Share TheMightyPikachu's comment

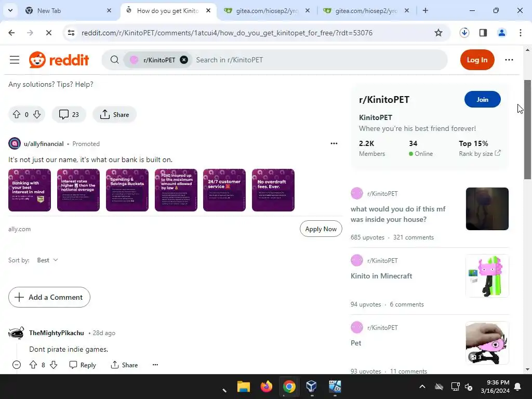point(124,365)
